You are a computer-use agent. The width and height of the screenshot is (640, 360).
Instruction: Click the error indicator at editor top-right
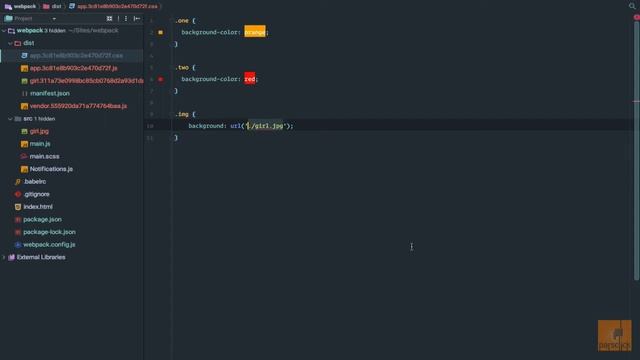[637, 18]
